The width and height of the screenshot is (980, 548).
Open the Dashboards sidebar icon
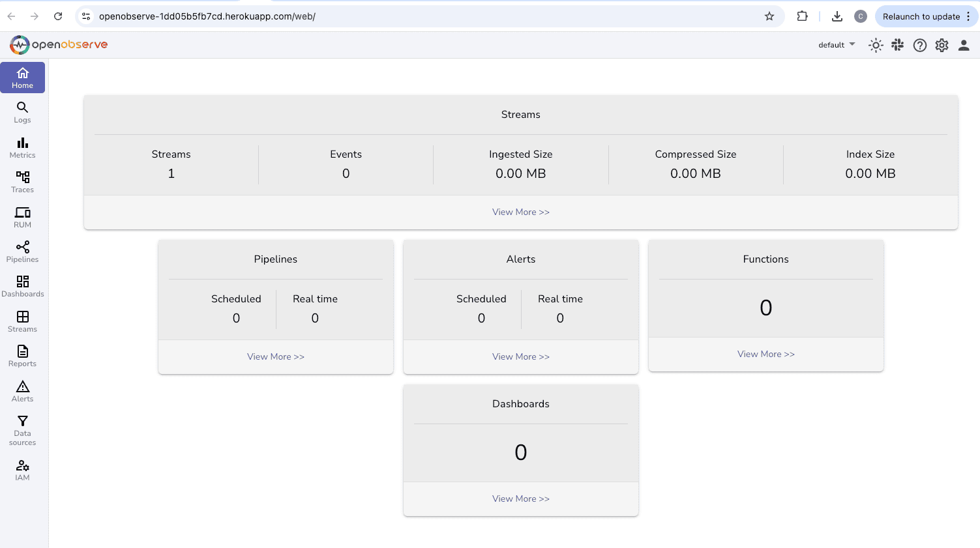click(x=22, y=287)
